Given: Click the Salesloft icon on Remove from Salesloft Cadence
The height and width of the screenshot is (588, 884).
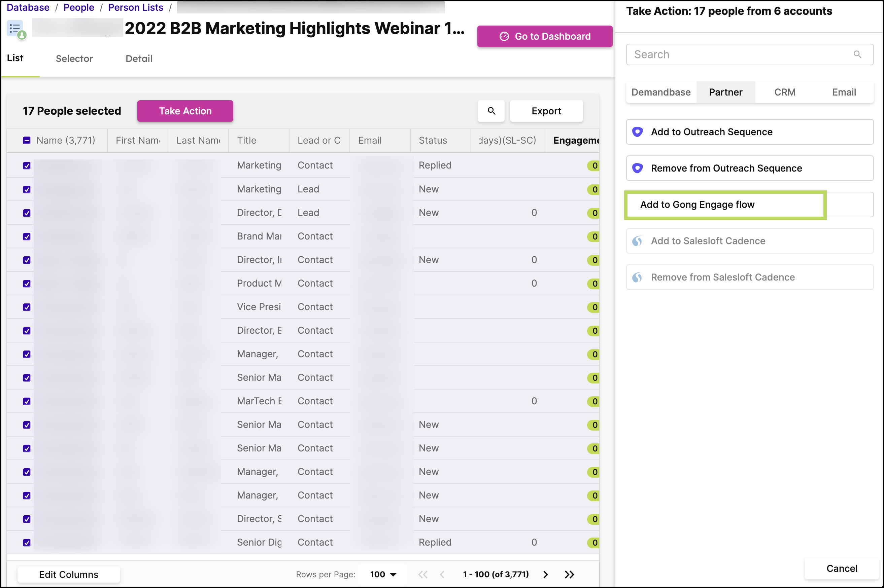Looking at the screenshot, I should point(637,278).
